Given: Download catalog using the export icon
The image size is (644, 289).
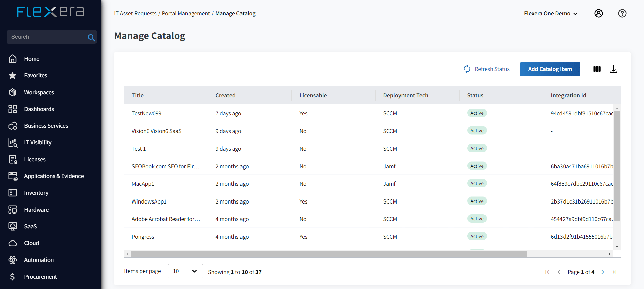Looking at the screenshot, I should (x=613, y=69).
